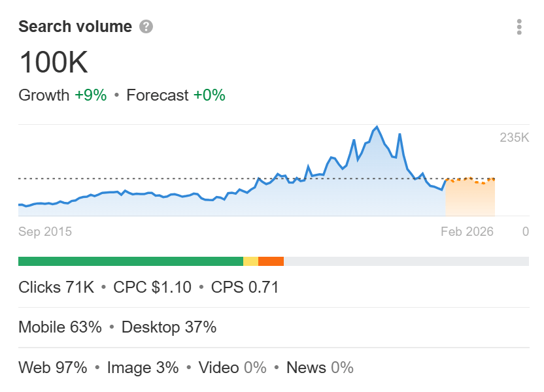544x392 pixels.
Task: Click the yellow segment of clicks bar
Action: (250, 261)
